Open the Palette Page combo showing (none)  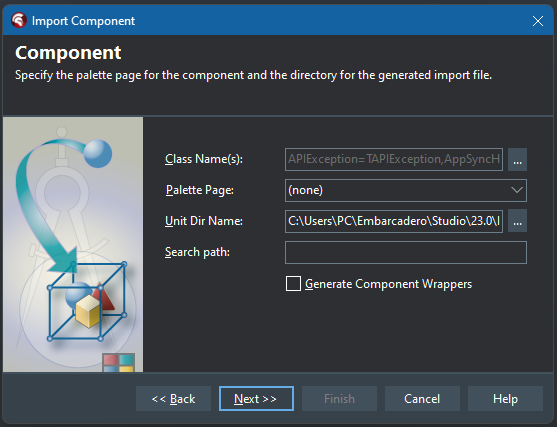[x=406, y=190]
